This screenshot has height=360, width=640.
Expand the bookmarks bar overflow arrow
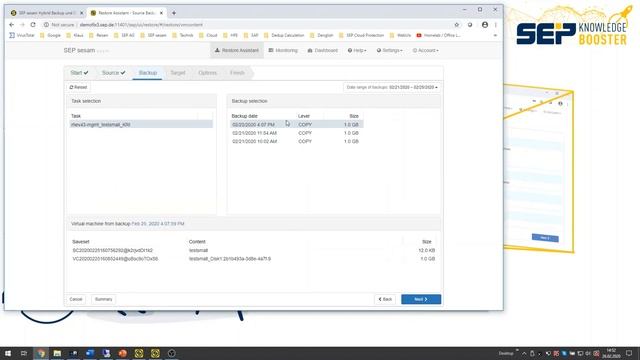click(x=496, y=36)
